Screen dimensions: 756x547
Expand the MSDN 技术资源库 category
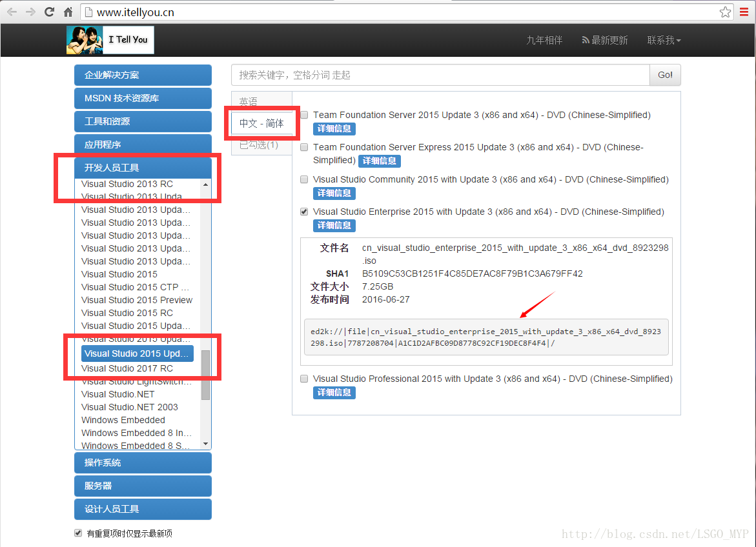click(143, 98)
